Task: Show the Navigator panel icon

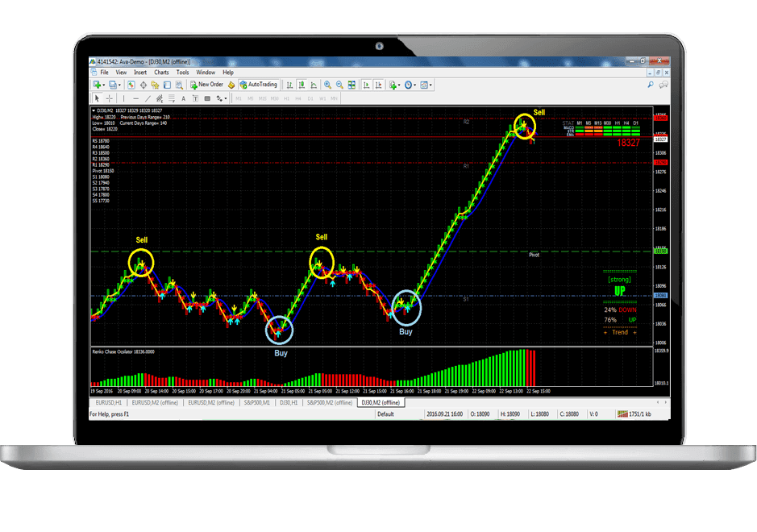Action: [155, 85]
